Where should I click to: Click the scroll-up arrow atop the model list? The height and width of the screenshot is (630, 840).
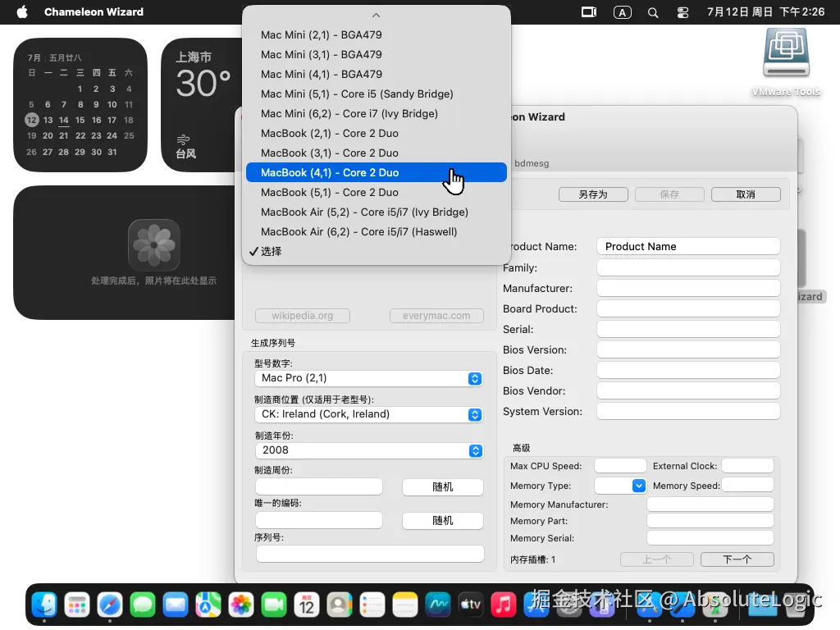click(376, 16)
